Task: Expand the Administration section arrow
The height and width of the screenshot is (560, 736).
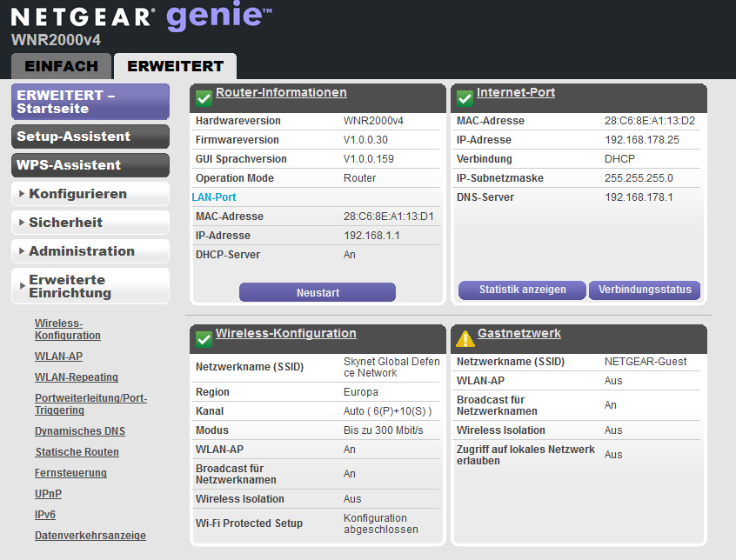Action: (22, 251)
